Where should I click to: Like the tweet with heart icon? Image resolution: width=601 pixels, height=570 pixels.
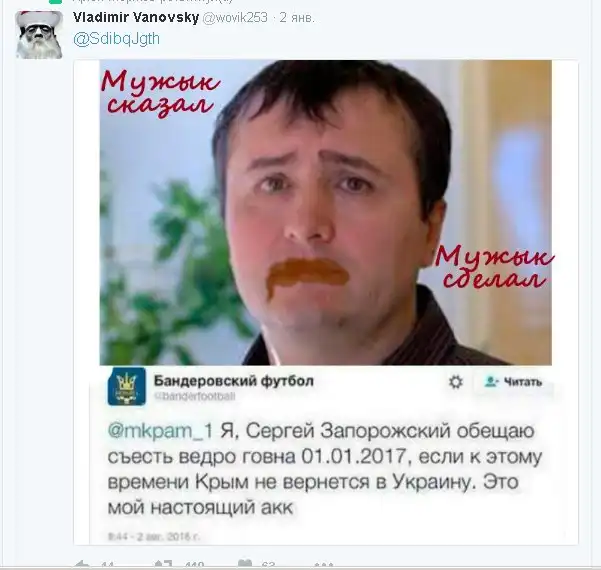(x=245, y=565)
